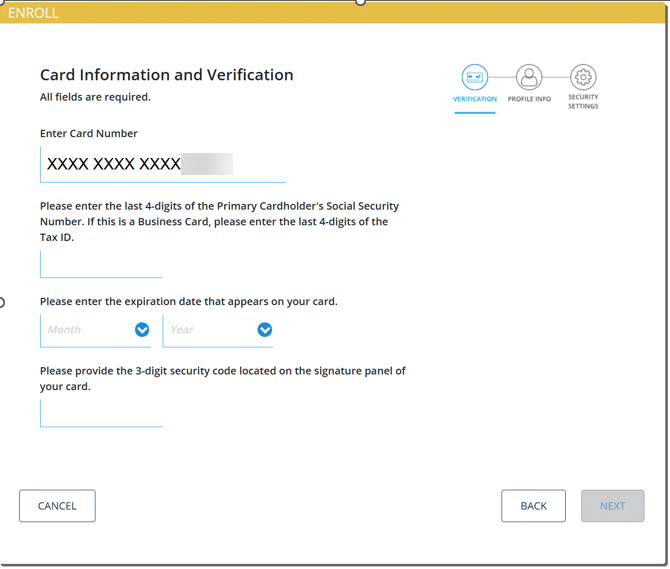
Task: Click the Verification card step icon
Action: point(475,77)
